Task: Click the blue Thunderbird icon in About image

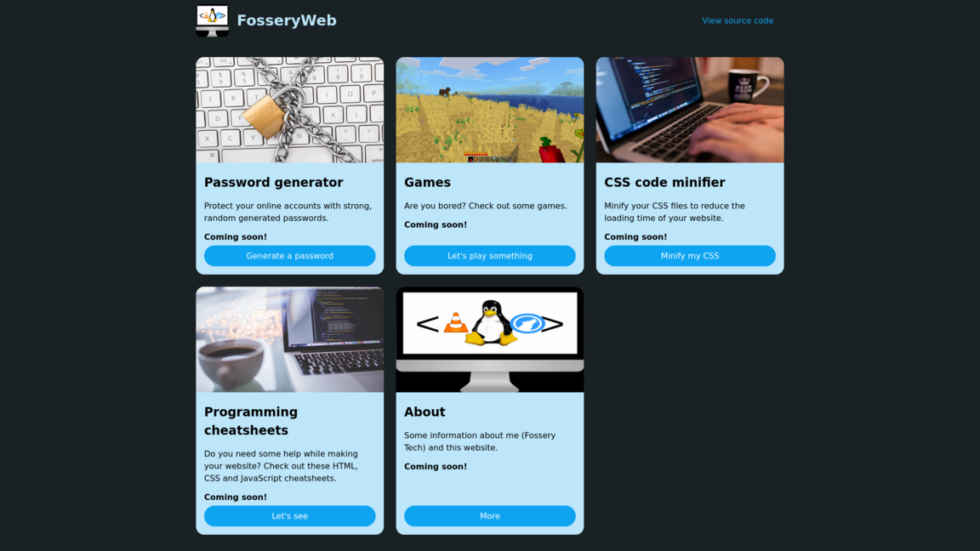Action: 527,324
